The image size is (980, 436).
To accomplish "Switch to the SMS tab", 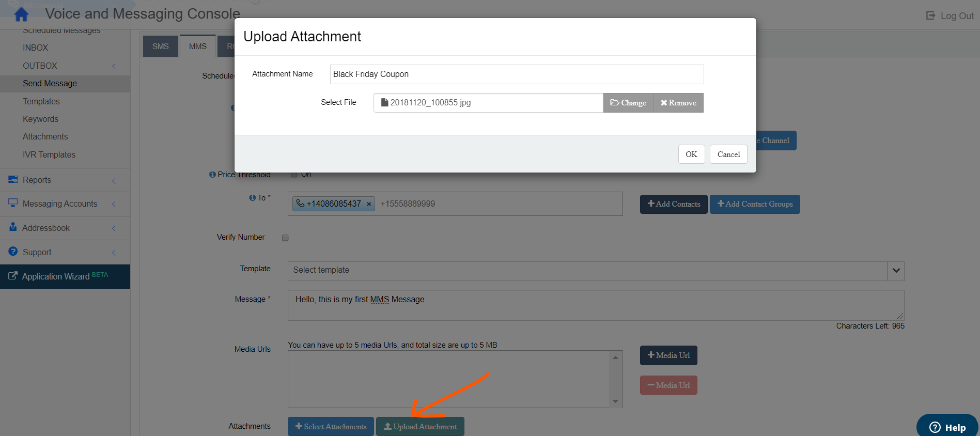I will (160, 46).
